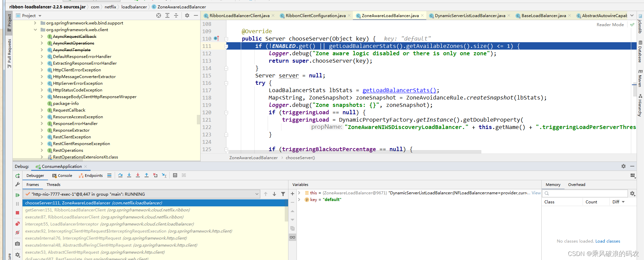Screen dimensions: 644x260
Task: Open the Maven side tool window
Action: pos(640,78)
